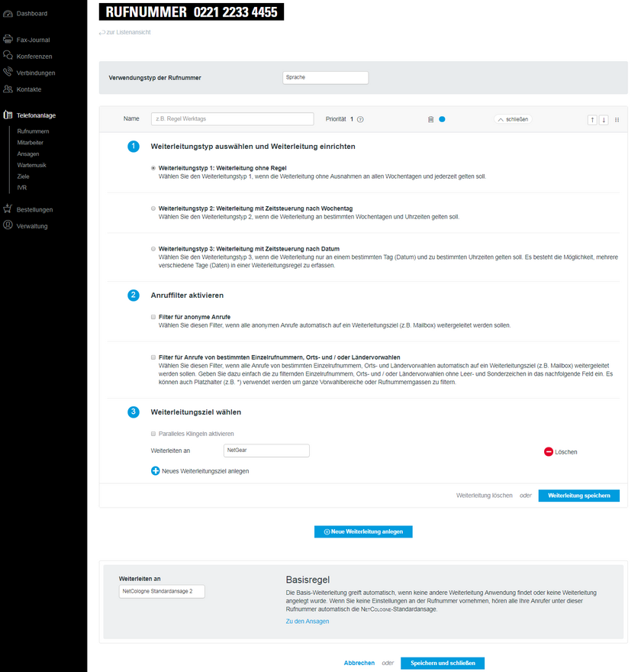Move rule down with arrow button
641x672 pixels.
(x=604, y=120)
